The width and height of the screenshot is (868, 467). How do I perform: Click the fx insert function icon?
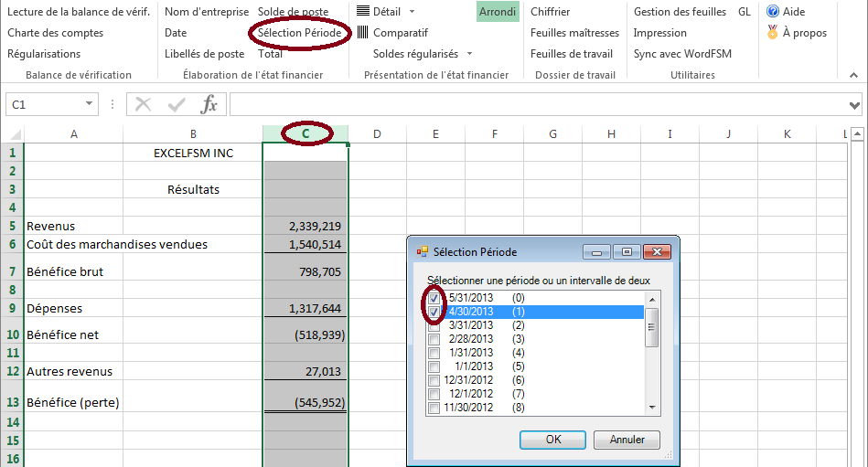click(x=209, y=104)
